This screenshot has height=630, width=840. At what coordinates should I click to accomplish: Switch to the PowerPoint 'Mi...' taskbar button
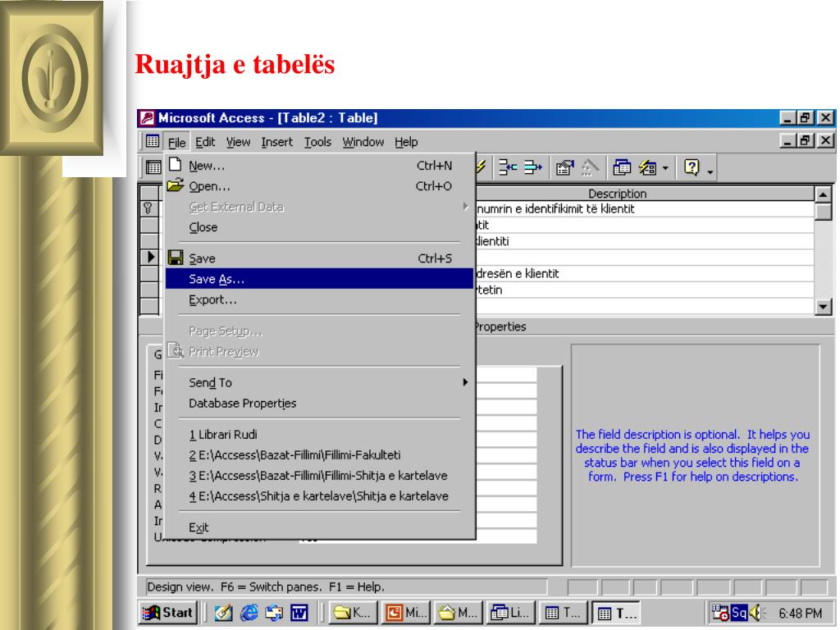(x=405, y=612)
